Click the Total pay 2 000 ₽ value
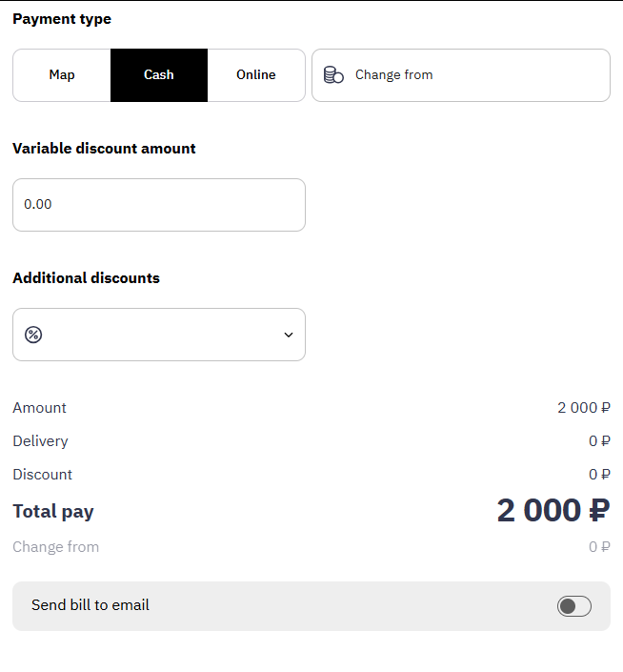623x672 pixels. point(553,511)
